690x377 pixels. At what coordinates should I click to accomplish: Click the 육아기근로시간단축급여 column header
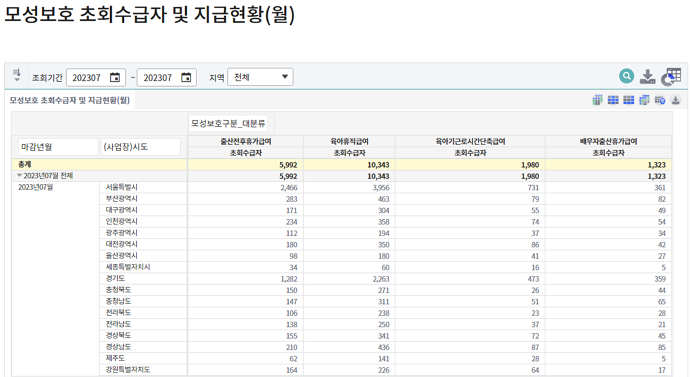(x=470, y=141)
